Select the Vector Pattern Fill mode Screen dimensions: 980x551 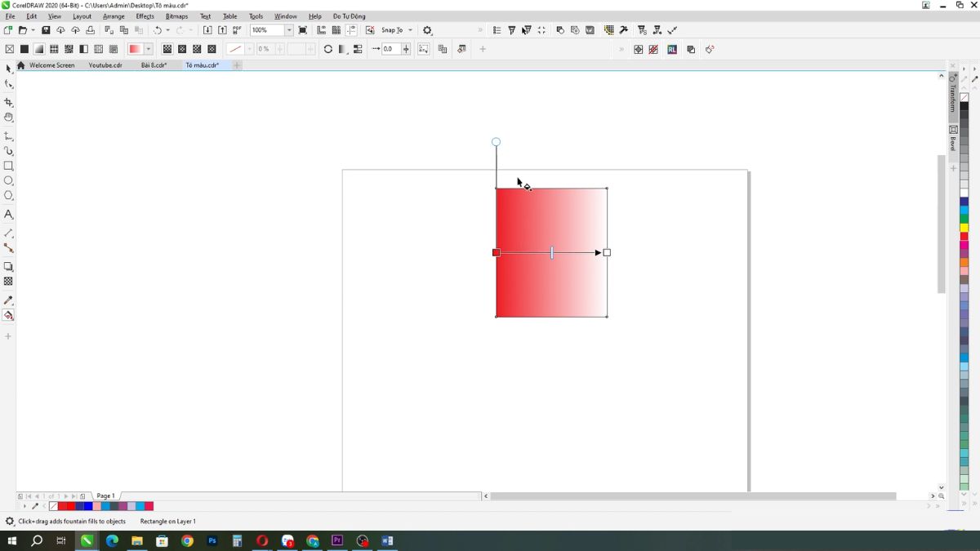[x=54, y=49]
